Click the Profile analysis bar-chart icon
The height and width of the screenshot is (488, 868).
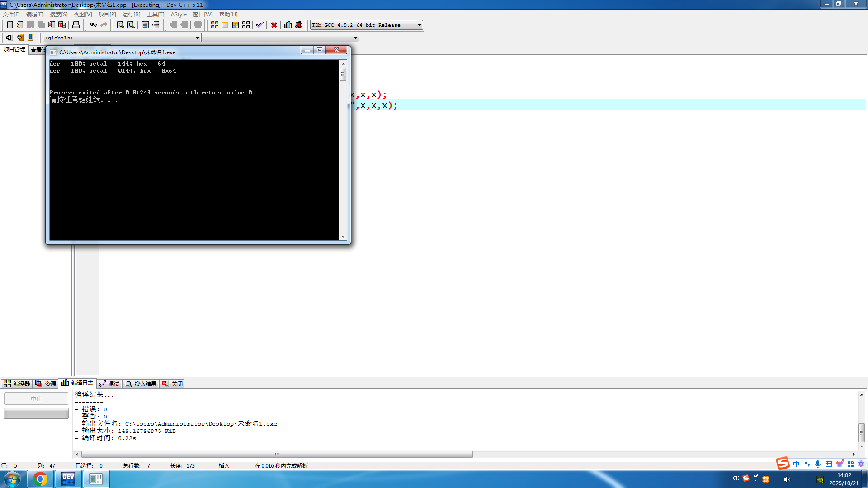pos(288,25)
